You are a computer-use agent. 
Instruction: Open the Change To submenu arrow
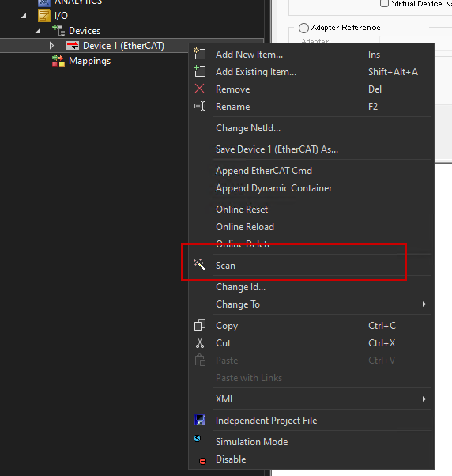[x=424, y=304]
